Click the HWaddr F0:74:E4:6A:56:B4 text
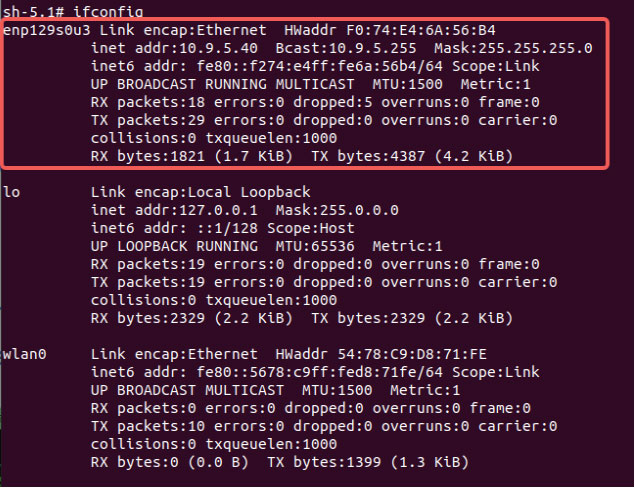Viewport: 635px width, 488px height. click(390, 30)
